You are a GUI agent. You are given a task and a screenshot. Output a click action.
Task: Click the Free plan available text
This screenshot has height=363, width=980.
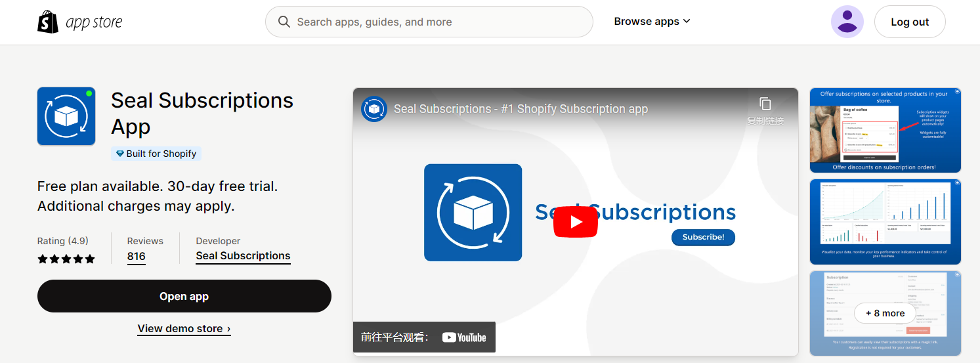click(x=158, y=196)
